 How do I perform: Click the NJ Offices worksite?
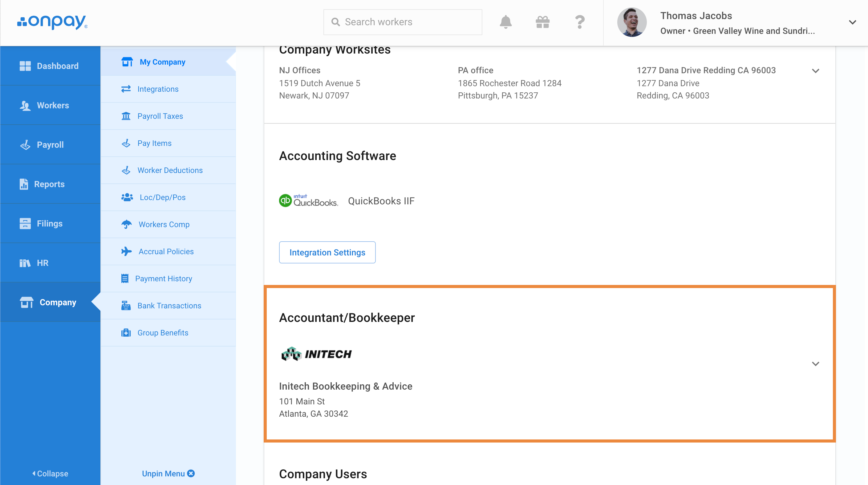319,83
